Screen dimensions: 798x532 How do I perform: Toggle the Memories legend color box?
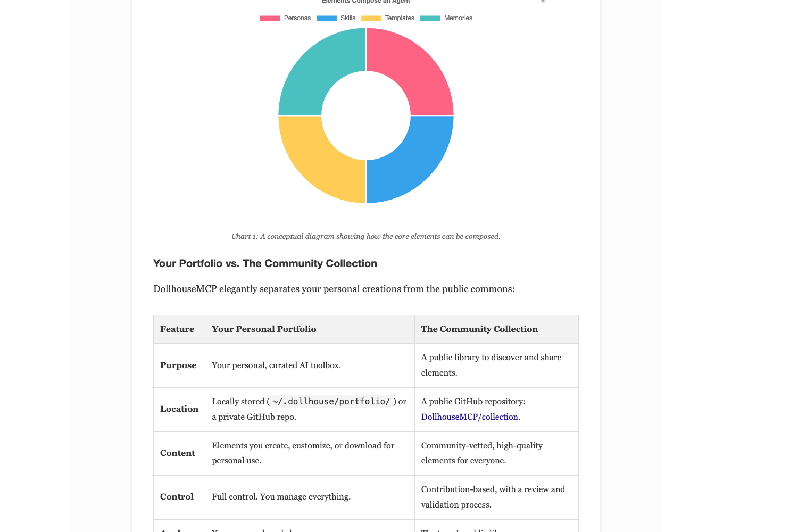(x=430, y=18)
